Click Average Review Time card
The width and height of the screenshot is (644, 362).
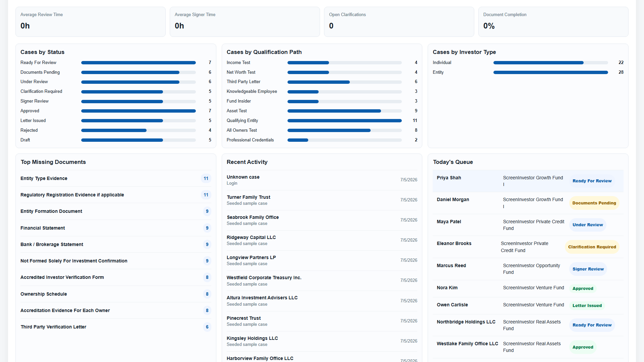click(x=91, y=22)
